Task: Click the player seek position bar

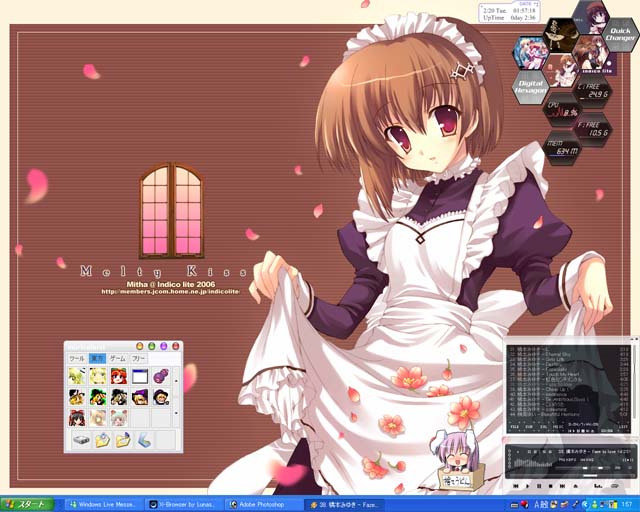Action: pos(568,476)
